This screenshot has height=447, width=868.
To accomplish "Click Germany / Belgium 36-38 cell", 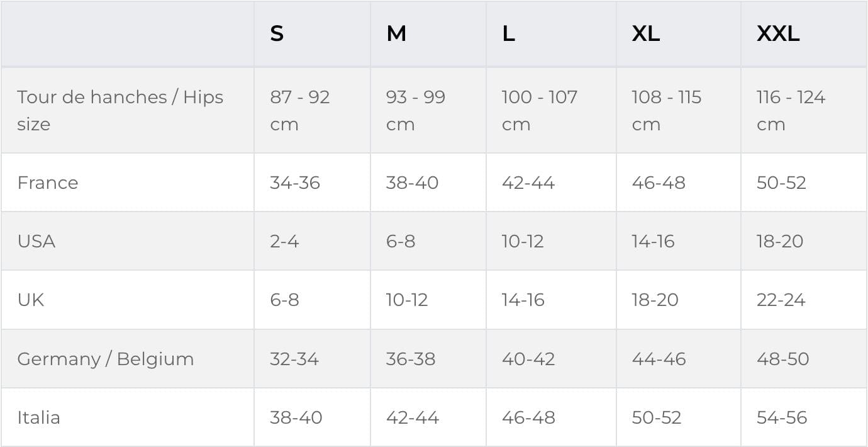I will coord(411,359).
